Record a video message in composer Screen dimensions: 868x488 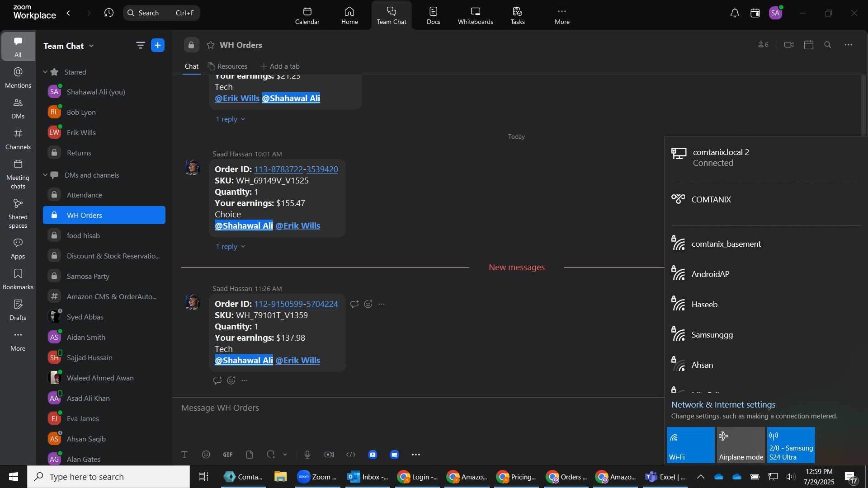(329, 455)
